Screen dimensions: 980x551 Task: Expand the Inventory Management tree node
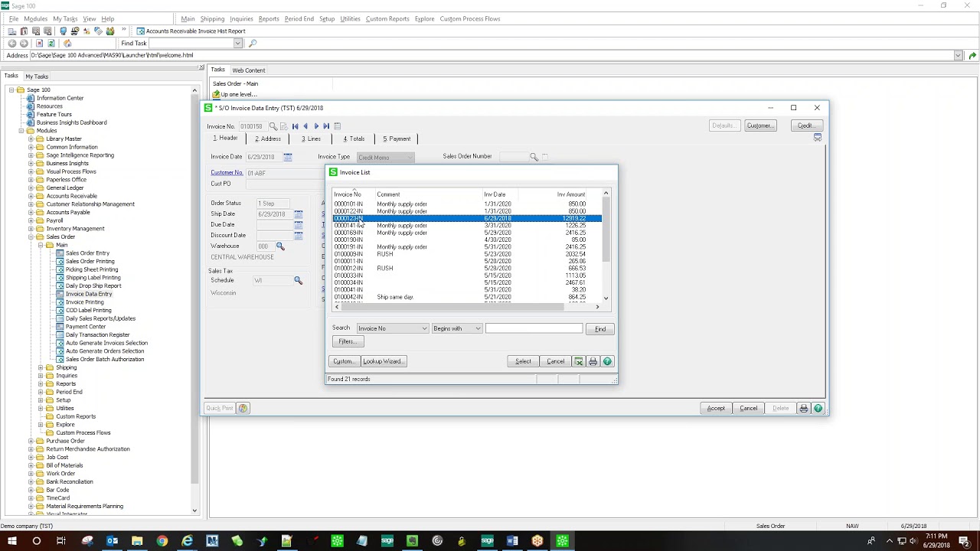point(31,229)
